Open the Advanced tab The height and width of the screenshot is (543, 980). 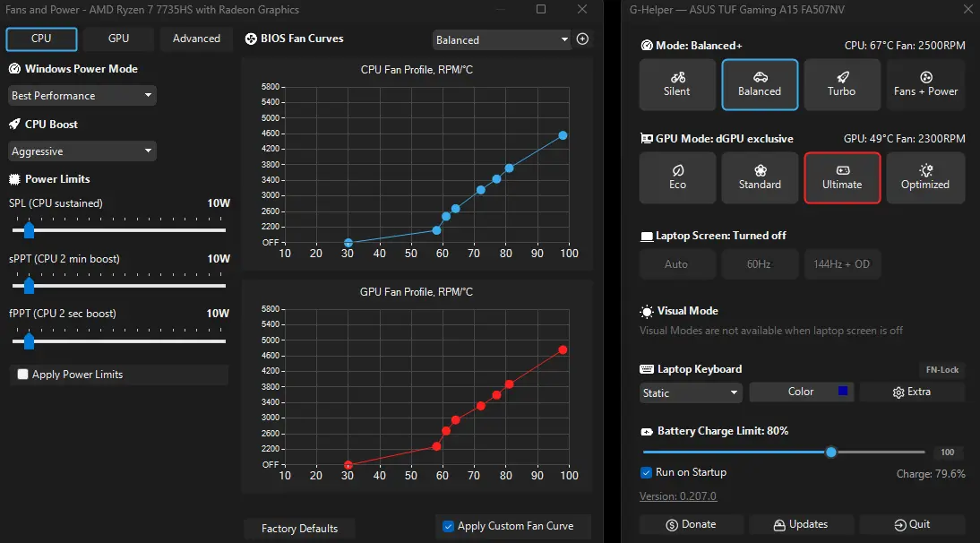(x=196, y=39)
